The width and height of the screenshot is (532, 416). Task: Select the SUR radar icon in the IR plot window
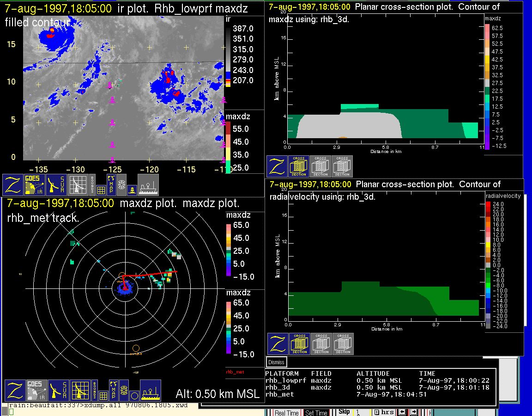click(x=57, y=185)
